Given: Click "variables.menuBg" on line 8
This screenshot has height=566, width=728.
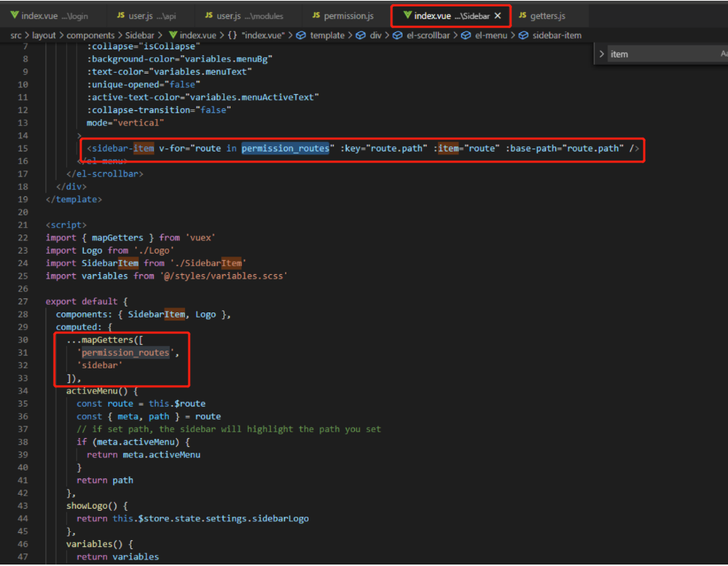Looking at the screenshot, I should click(x=226, y=59).
